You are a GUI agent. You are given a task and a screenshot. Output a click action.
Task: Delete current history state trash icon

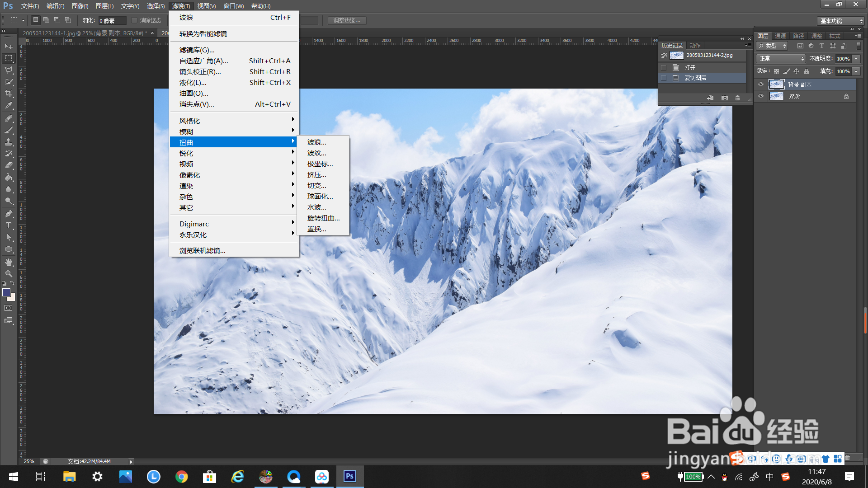coord(737,98)
